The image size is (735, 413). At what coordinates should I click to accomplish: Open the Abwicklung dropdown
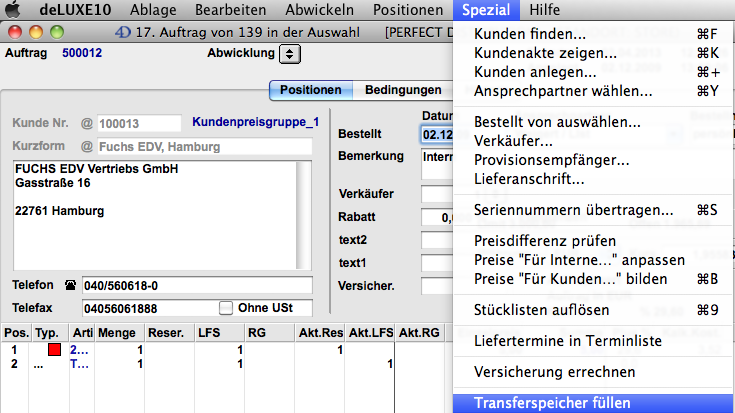289,53
